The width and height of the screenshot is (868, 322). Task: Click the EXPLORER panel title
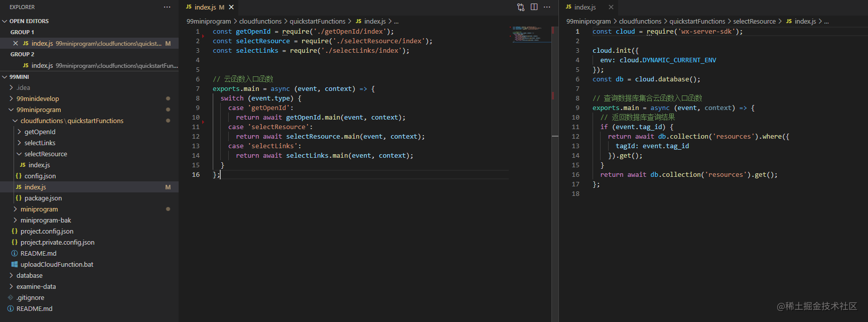[22, 7]
